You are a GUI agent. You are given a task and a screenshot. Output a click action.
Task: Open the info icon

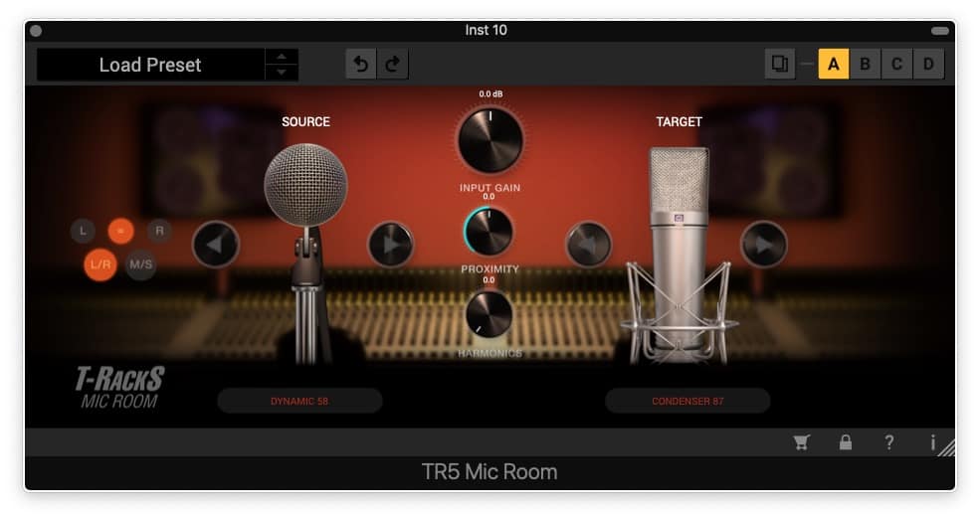(x=932, y=442)
